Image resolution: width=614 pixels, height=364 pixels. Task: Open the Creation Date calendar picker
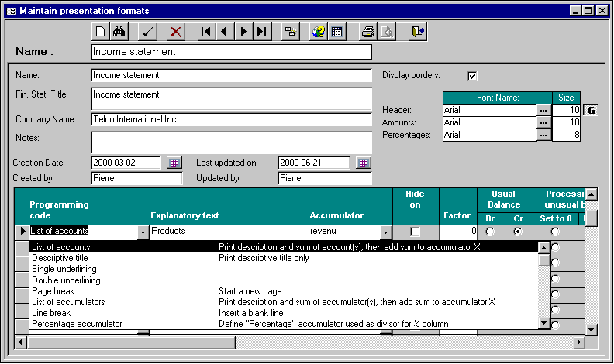(x=174, y=163)
